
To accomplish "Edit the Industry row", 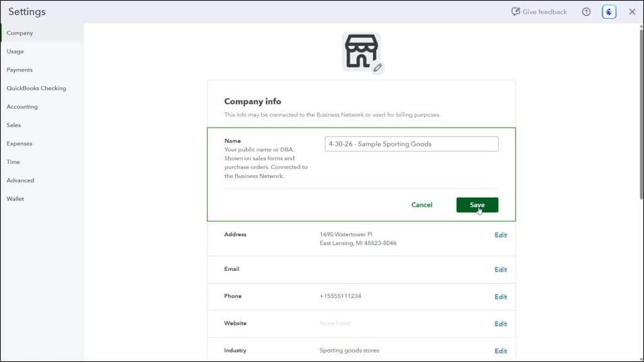I will pyautogui.click(x=501, y=351).
